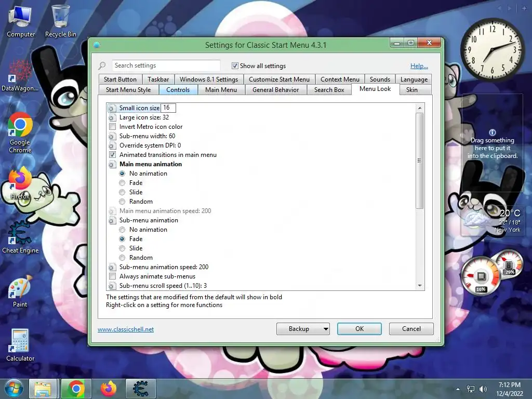The width and height of the screenshot is (532, 399).
Task: Enable Always animate sub-menus
Action: tap(112, 276)
